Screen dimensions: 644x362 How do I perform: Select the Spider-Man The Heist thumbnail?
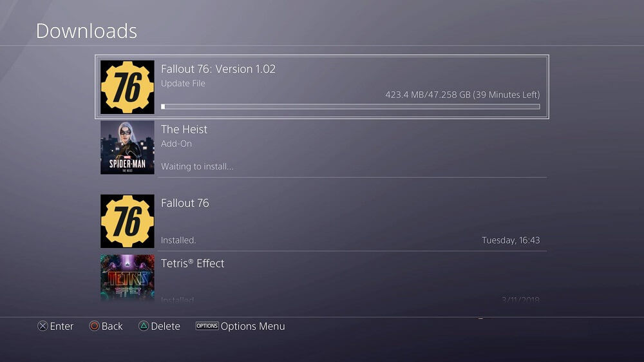pyautogui.click(x=128, y=147)
